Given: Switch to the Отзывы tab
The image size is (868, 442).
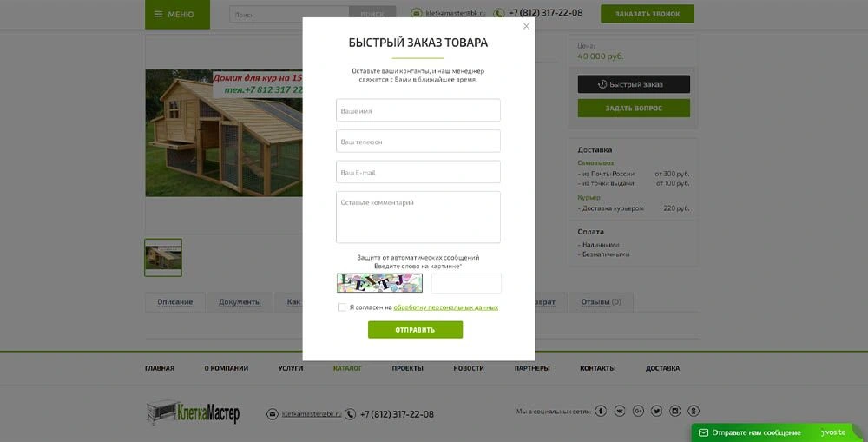Looking at the screenshot, I should (601, 302).
